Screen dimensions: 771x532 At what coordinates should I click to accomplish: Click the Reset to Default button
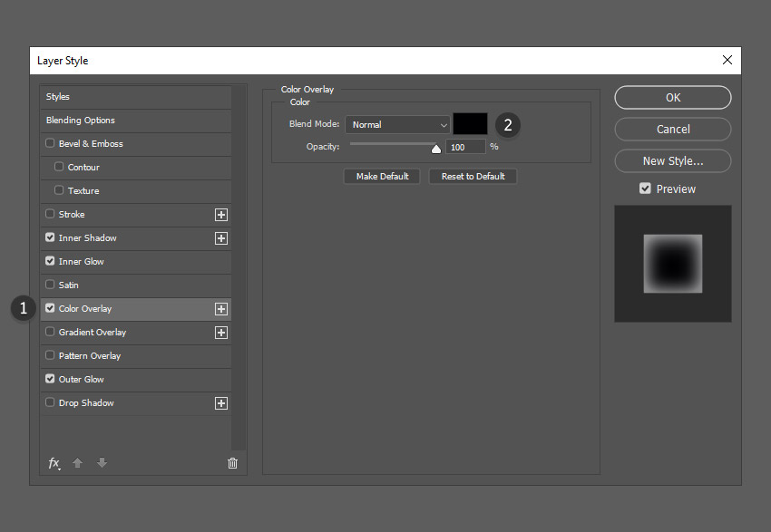click(473, 177)
